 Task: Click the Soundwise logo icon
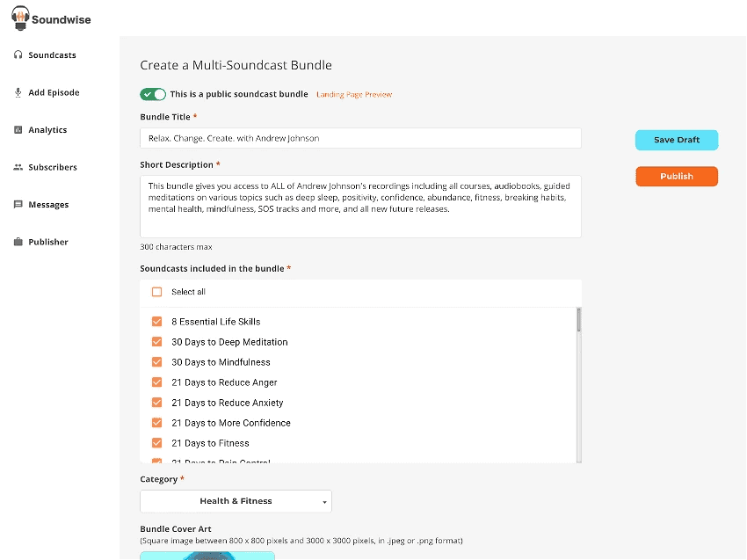pos(19,18)
